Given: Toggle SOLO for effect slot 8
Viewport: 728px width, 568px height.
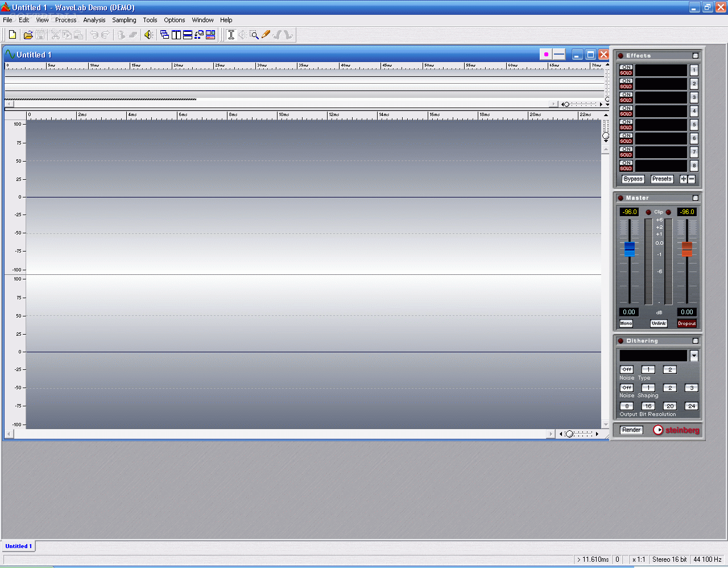Looking at the screenshot, I should coord(626,168).
